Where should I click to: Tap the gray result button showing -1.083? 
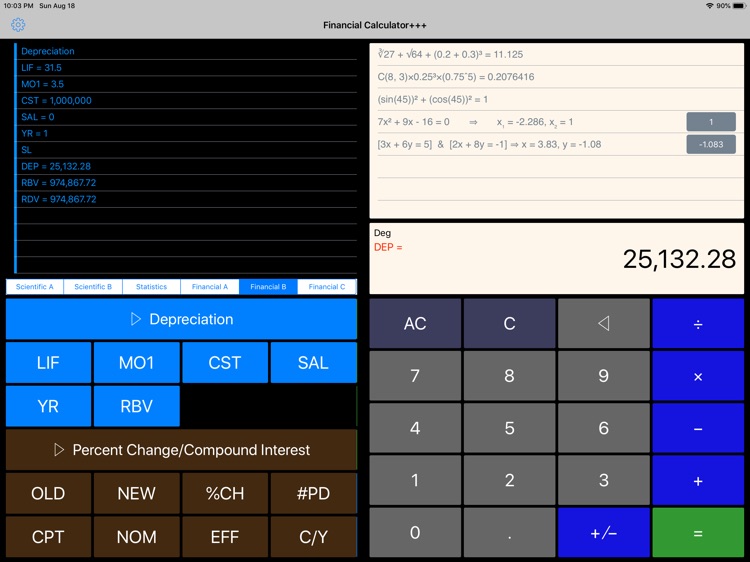[711, 144]
